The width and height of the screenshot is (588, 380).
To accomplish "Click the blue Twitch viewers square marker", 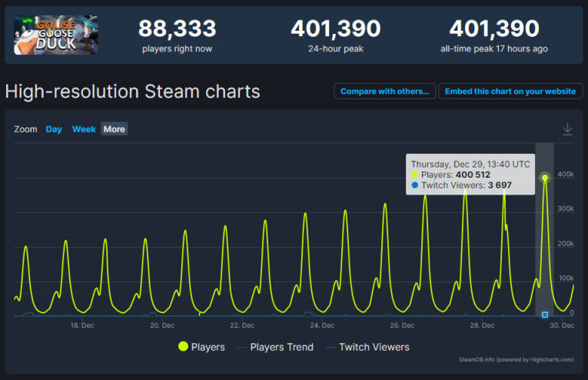I will (x=545, y=314).
